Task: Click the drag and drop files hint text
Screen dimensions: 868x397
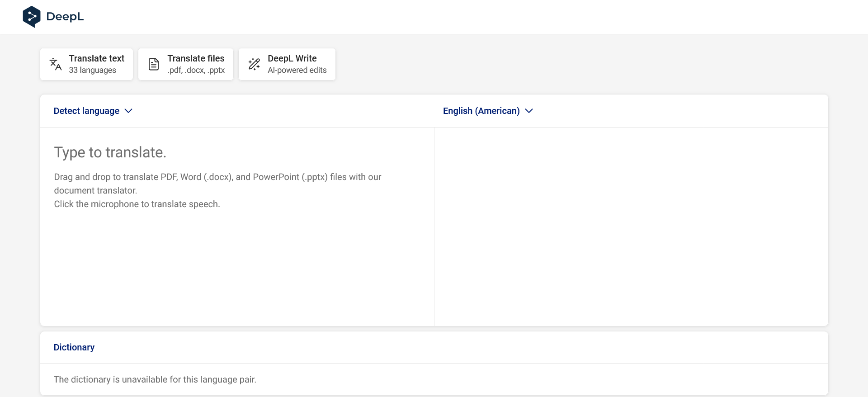Action: 217,177
